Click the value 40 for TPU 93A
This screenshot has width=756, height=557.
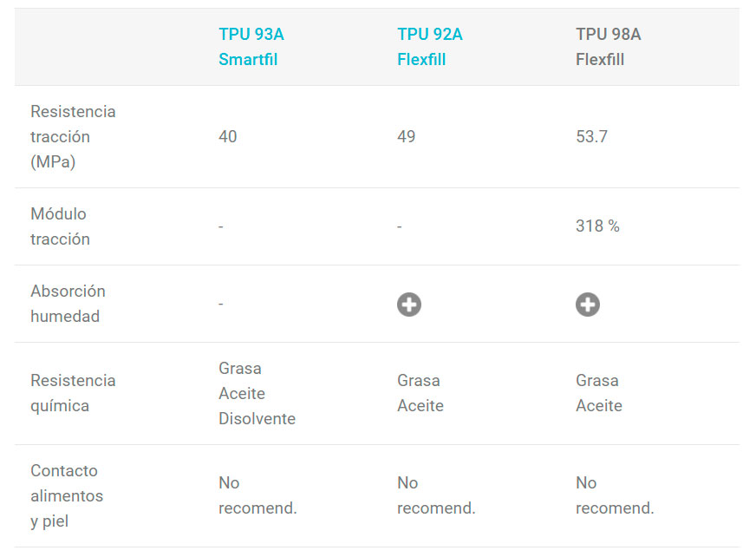228,136
